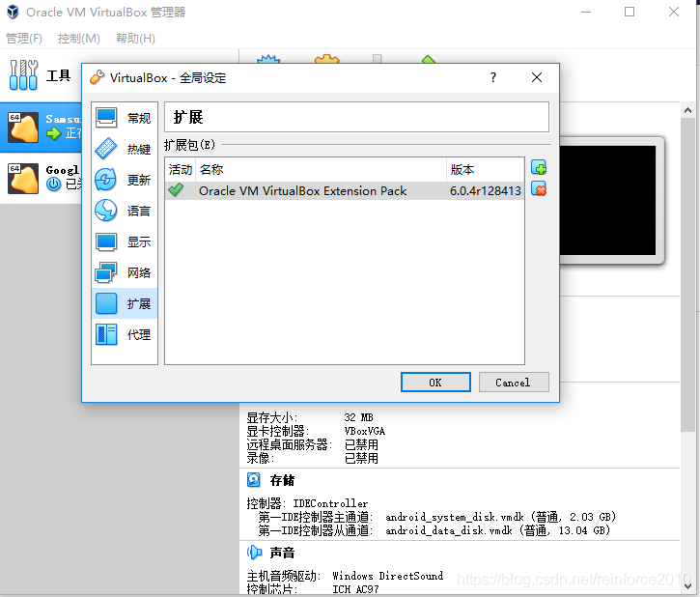Sort the list by the 名称 column header
Viewport: 700px width, 597px height.
click(x=321, y=170)
